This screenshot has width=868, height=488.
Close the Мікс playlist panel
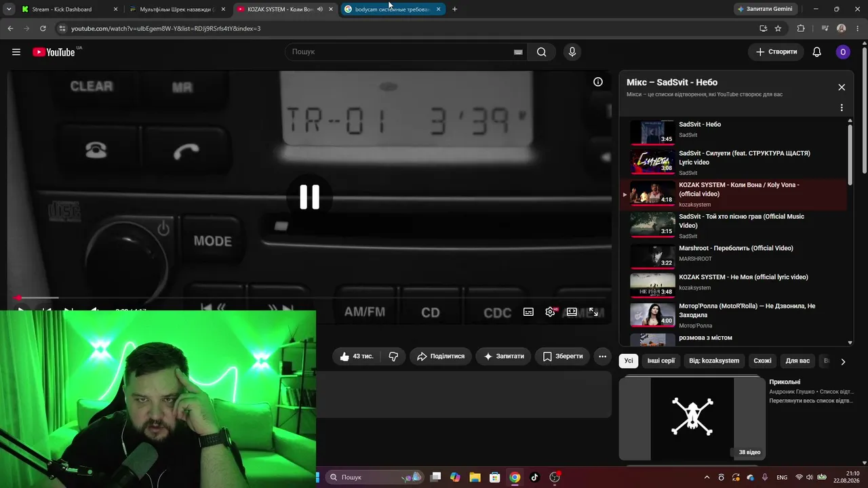(x=842, y=87)
